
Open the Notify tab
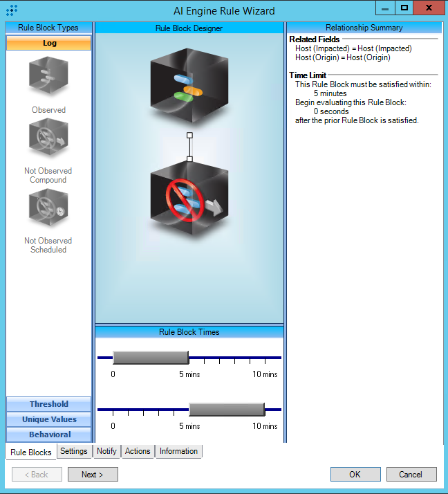point(106,451)
